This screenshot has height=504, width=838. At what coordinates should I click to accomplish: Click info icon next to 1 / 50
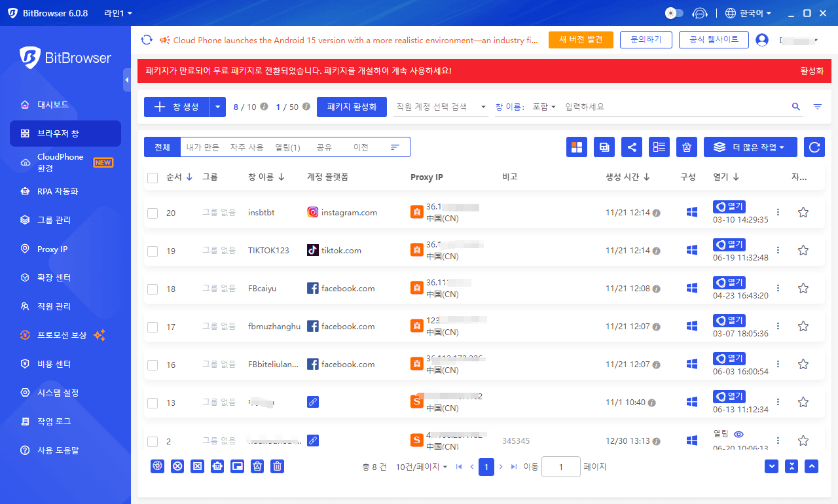(x=306, y=107)
